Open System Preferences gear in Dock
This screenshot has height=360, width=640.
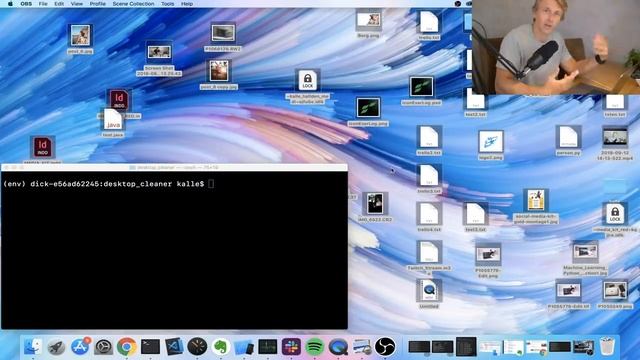point(103,347)
